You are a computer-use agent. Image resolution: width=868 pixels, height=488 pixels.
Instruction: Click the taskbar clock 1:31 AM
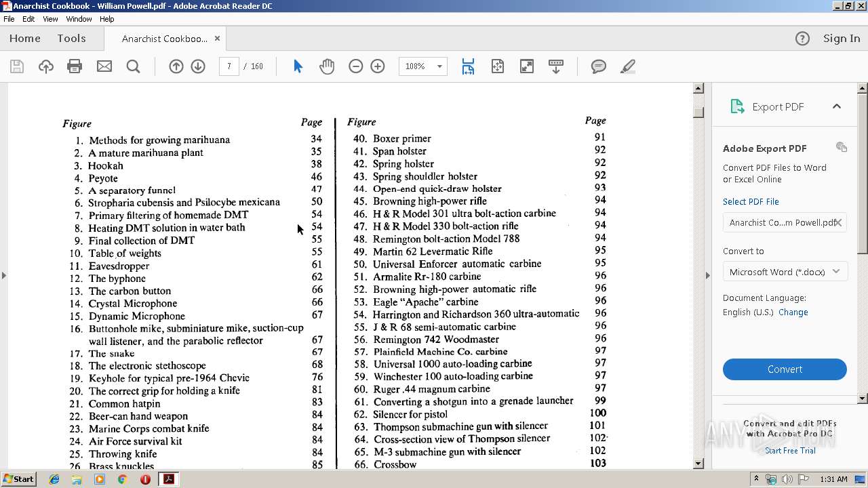833,479
